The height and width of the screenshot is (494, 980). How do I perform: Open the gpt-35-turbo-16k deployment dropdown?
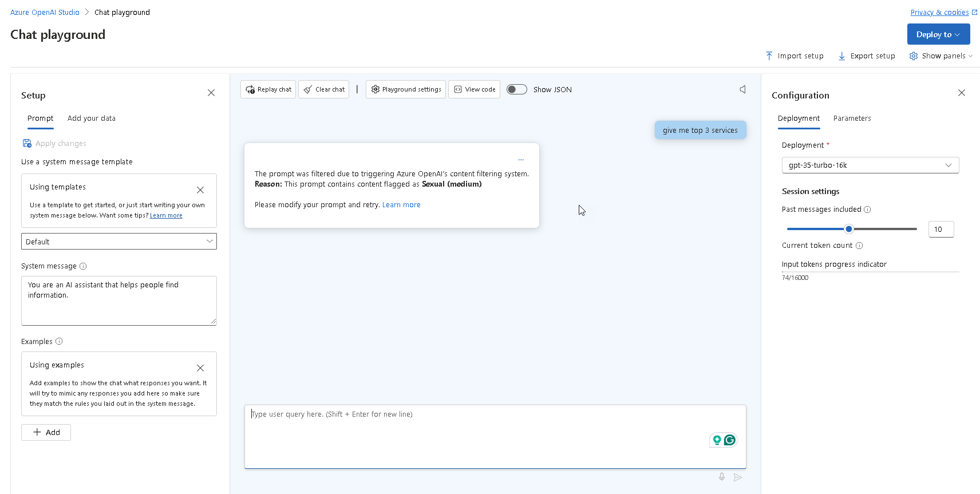coord(870,165)
